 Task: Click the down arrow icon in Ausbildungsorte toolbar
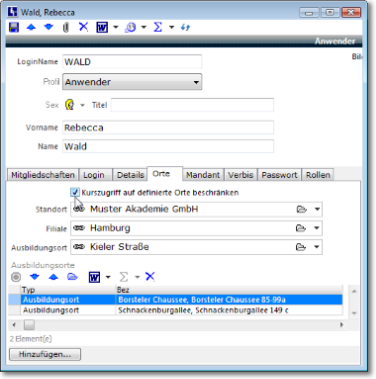35,277
